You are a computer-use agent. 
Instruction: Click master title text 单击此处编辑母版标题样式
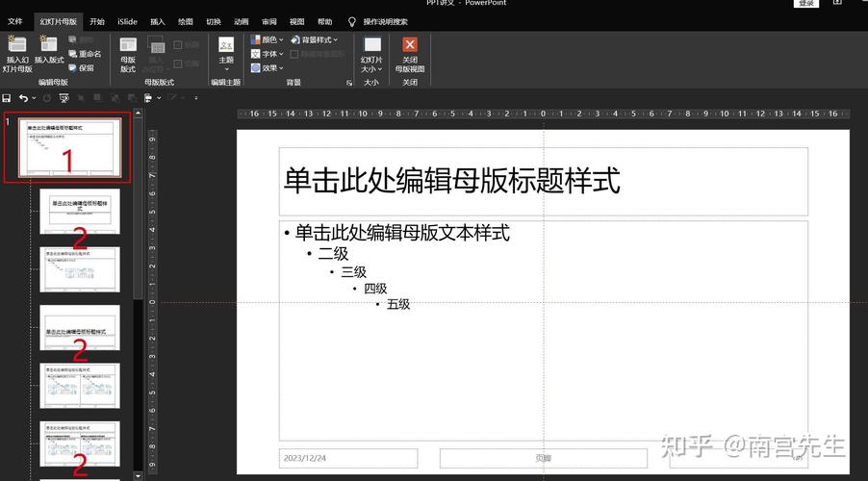point(451,181)
